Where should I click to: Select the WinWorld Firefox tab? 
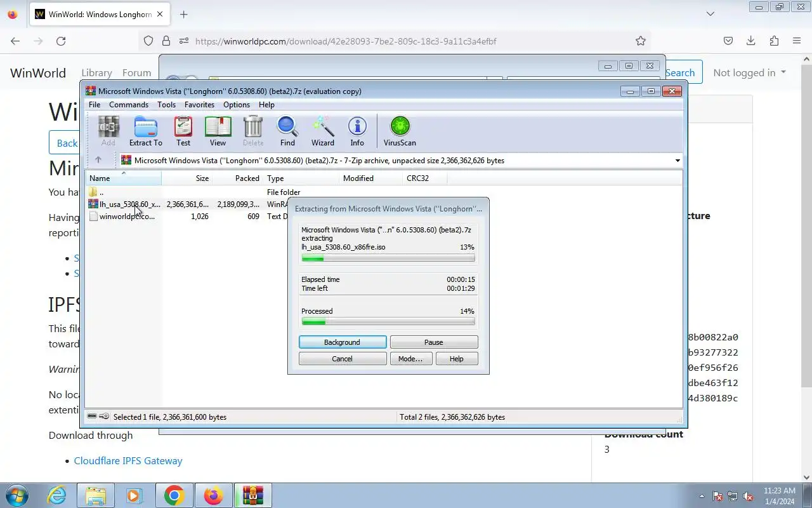(99, 14)
